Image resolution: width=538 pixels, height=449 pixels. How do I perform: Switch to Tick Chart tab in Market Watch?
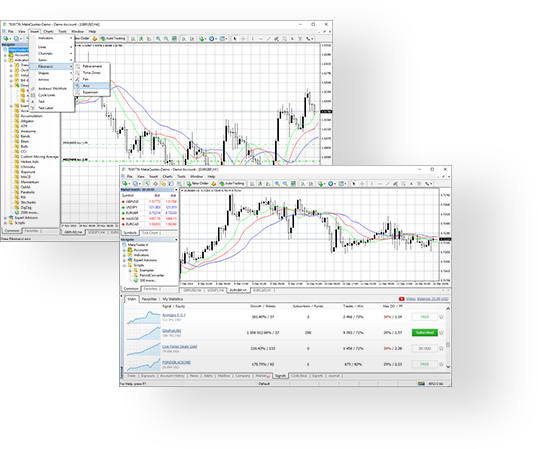(150, 233)
